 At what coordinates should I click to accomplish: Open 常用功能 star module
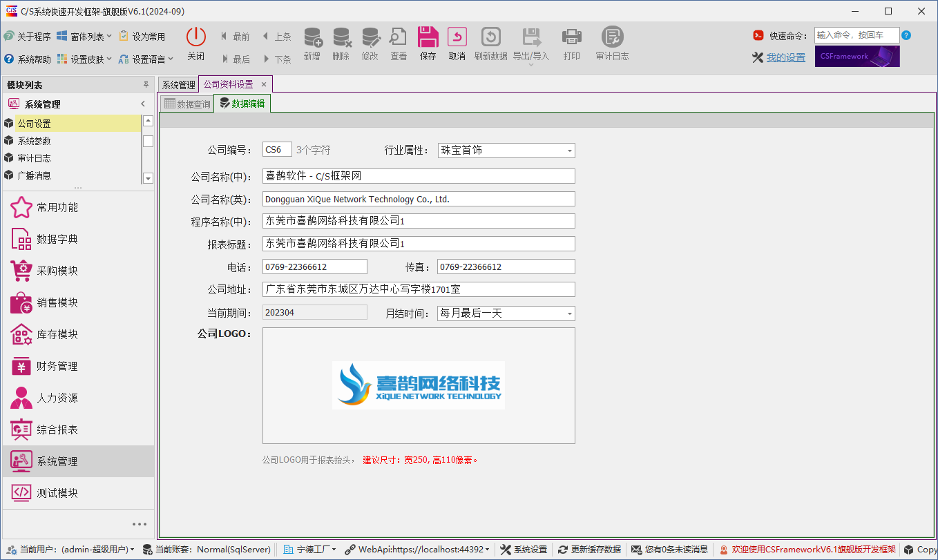(79, 207)
